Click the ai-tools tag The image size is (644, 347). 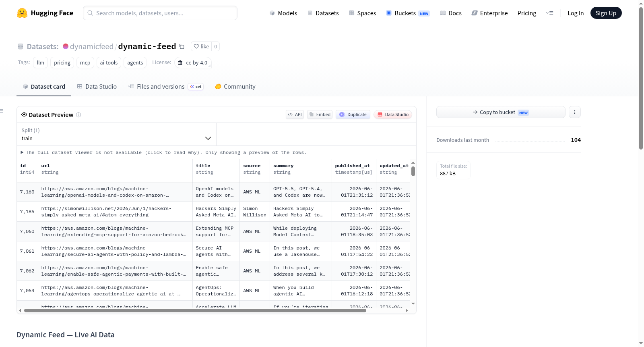109,62
